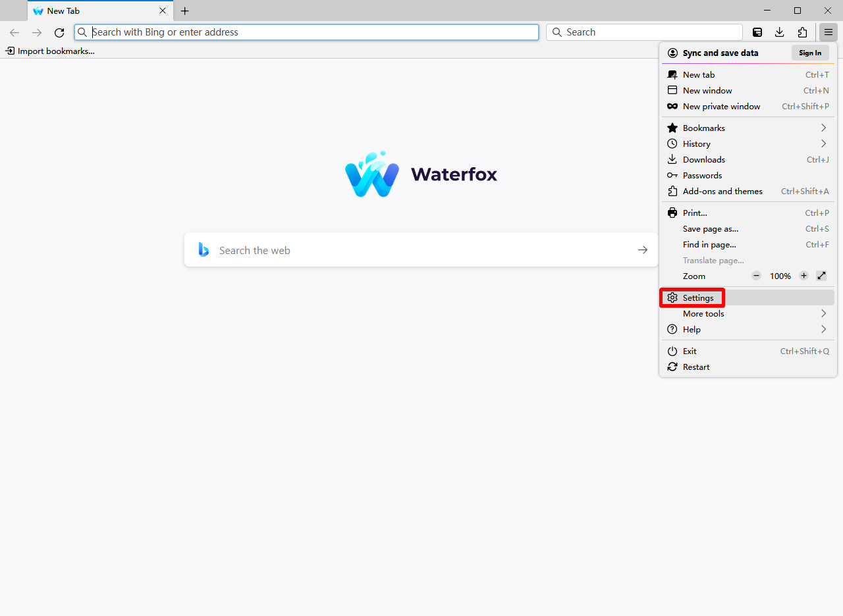Open the extensions puzzle-piece icon
The width and height of the screenshot is (843, 616).
[x=802, y=32]
